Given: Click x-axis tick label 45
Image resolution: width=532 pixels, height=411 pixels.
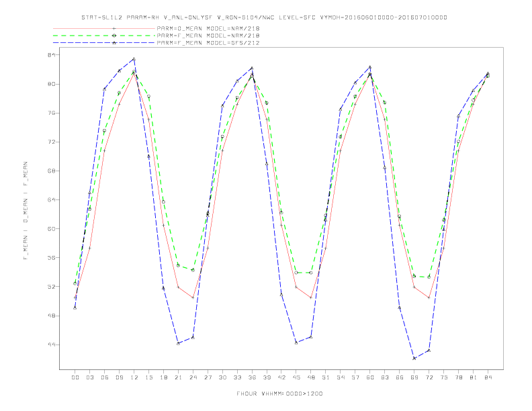Looking at the screenshot, I should click(x=296, y=377).
